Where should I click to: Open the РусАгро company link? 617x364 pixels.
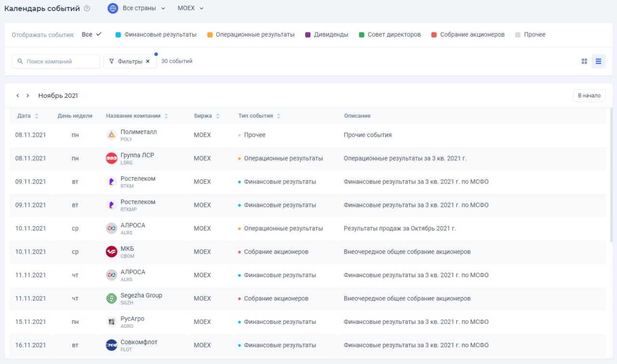tap(133, 319)
